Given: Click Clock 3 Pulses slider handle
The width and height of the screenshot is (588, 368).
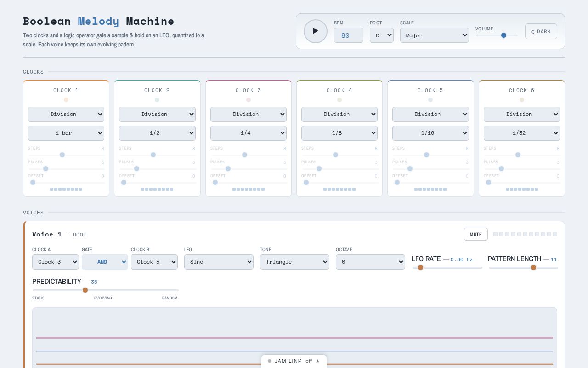Looking at the screenshot, I should pos(228,169).
